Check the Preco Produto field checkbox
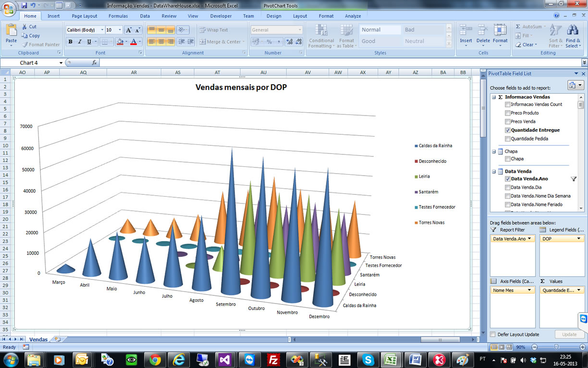 (x=508, y=113)
